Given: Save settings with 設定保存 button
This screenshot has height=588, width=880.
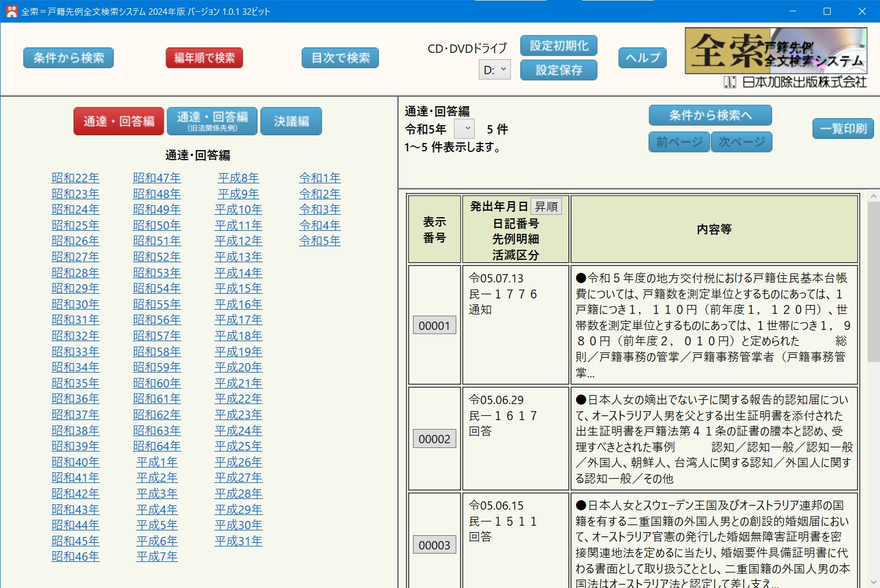Looking at the screenshot, I should 558,70.
